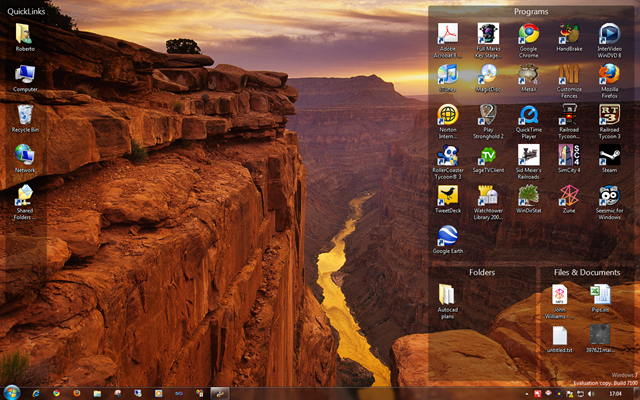Click the Mozilla Firefox shortcut icon

coord(609,75)
